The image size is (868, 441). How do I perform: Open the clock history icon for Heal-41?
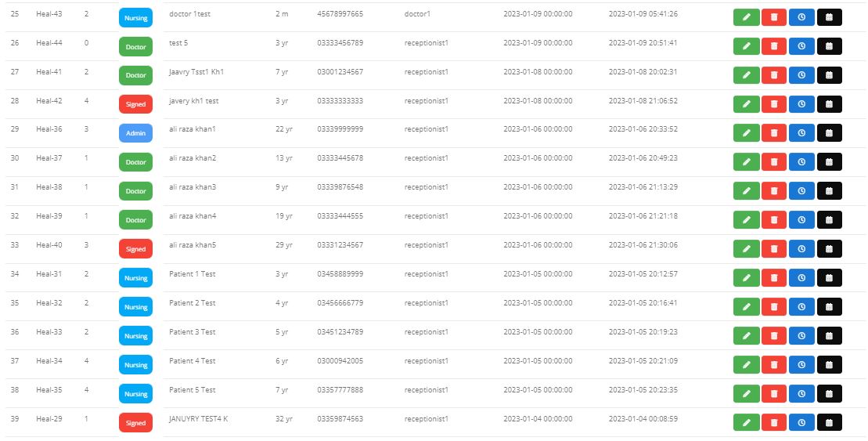tap(801, 75)
